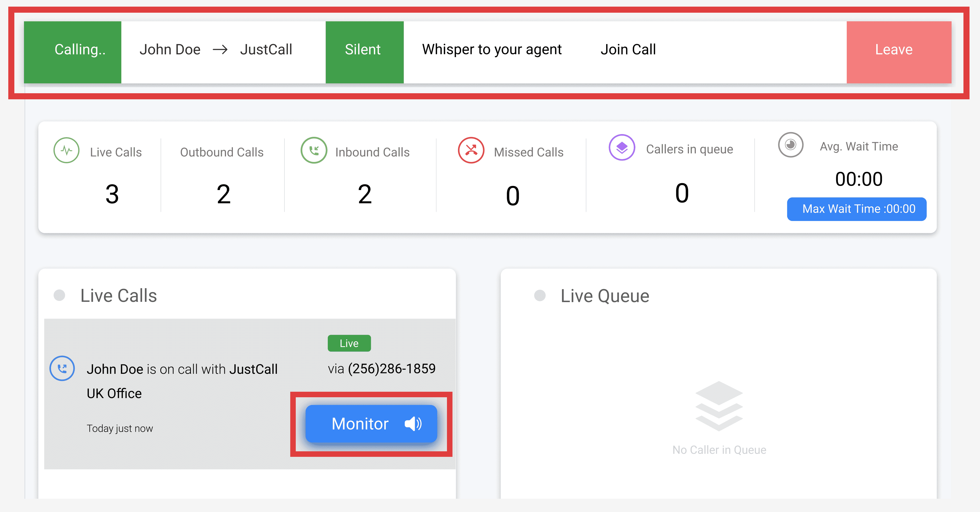Click the green Live badge on the call
This screenshot has width=980, height=512.
tap(349, 343)
